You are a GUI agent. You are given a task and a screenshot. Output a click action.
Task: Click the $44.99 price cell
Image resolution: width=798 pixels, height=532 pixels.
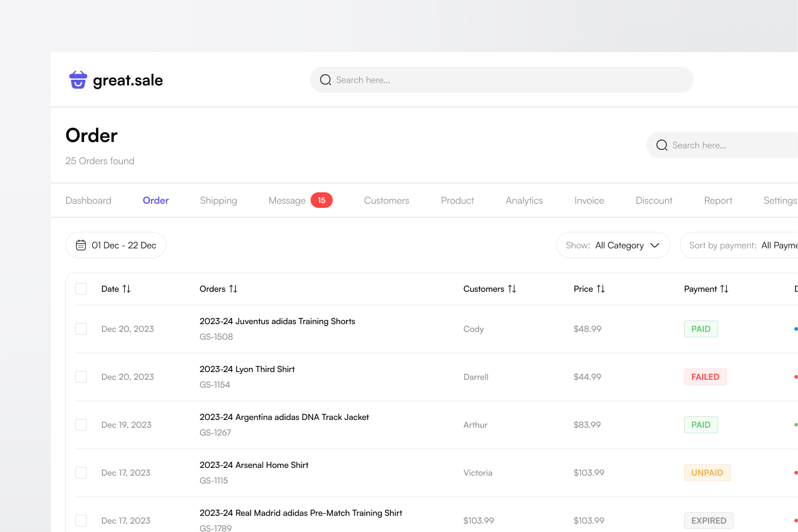588,377
